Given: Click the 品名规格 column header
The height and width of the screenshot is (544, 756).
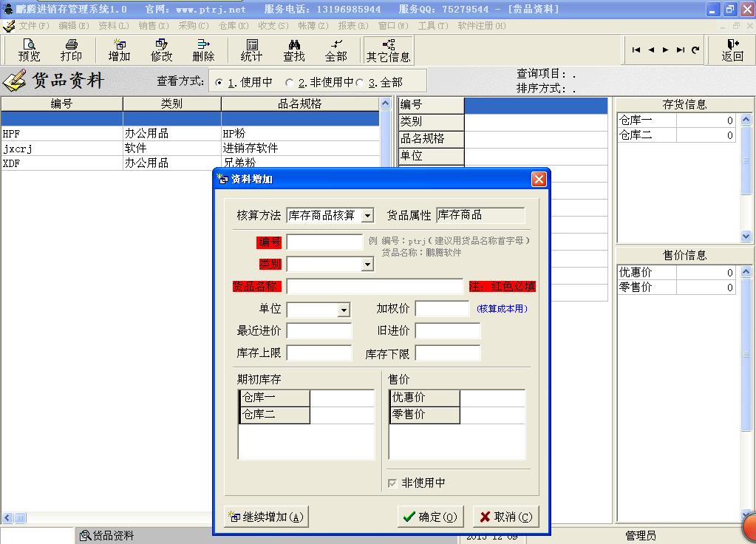Looking at the screenshot, I should (300, 104).
